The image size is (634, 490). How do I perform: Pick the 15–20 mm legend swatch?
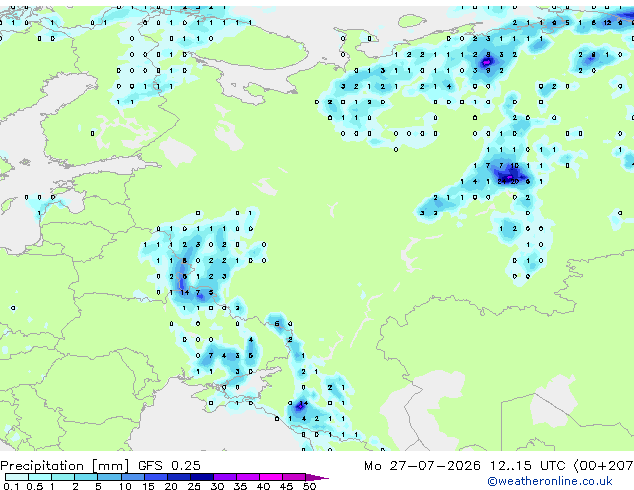155,477
